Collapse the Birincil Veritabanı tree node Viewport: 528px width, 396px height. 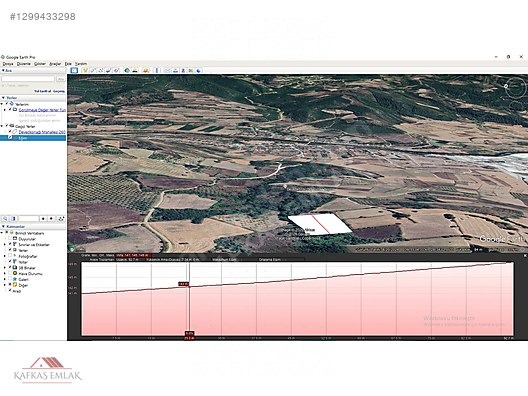2,233
